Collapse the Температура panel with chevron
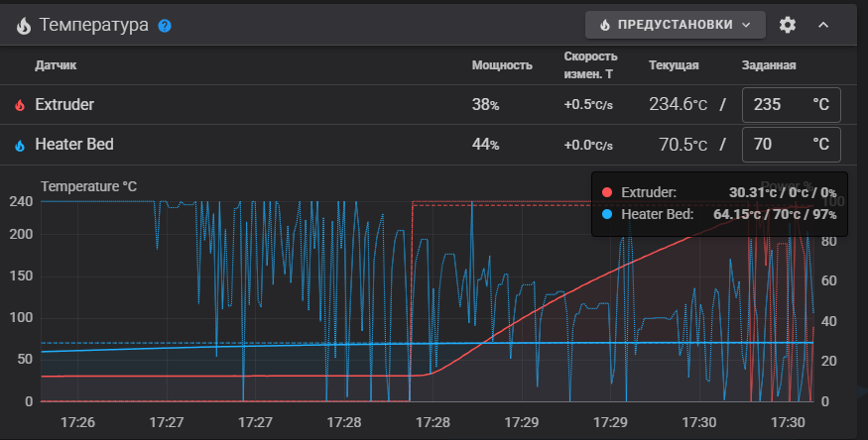This screenshot has height=440, width=868. (823, 25)
